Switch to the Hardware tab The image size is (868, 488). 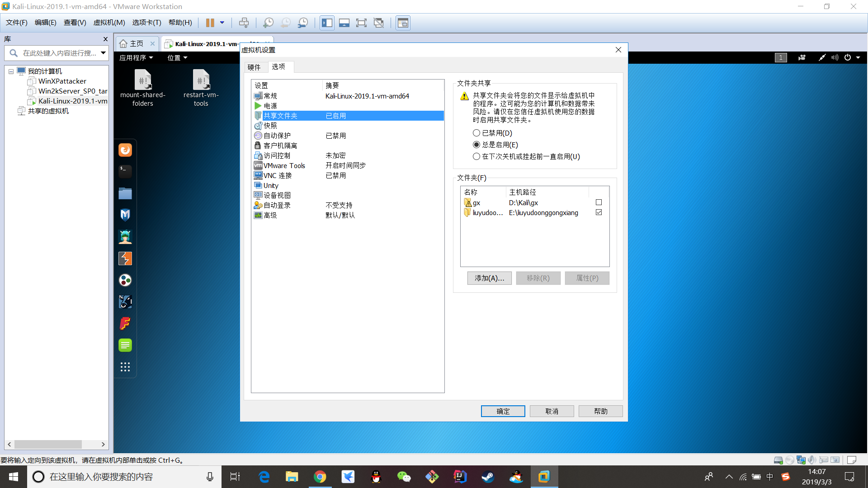coord(254,67)
